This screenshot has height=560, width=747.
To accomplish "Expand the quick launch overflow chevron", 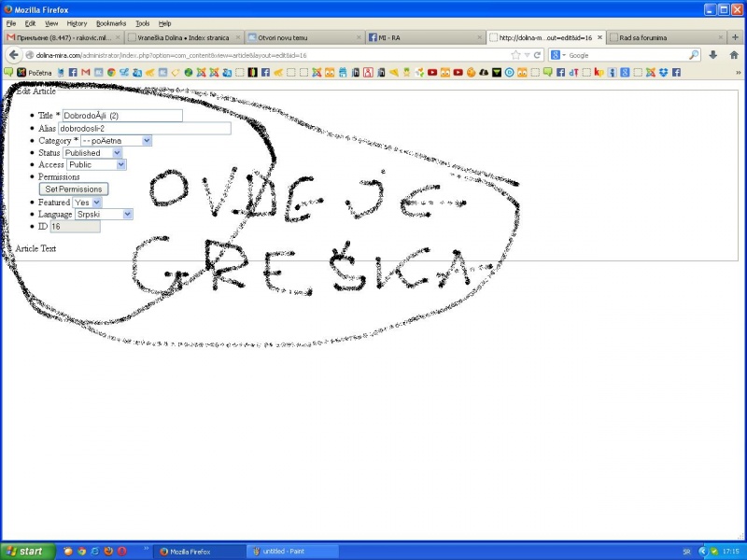I will click(147, 548).
